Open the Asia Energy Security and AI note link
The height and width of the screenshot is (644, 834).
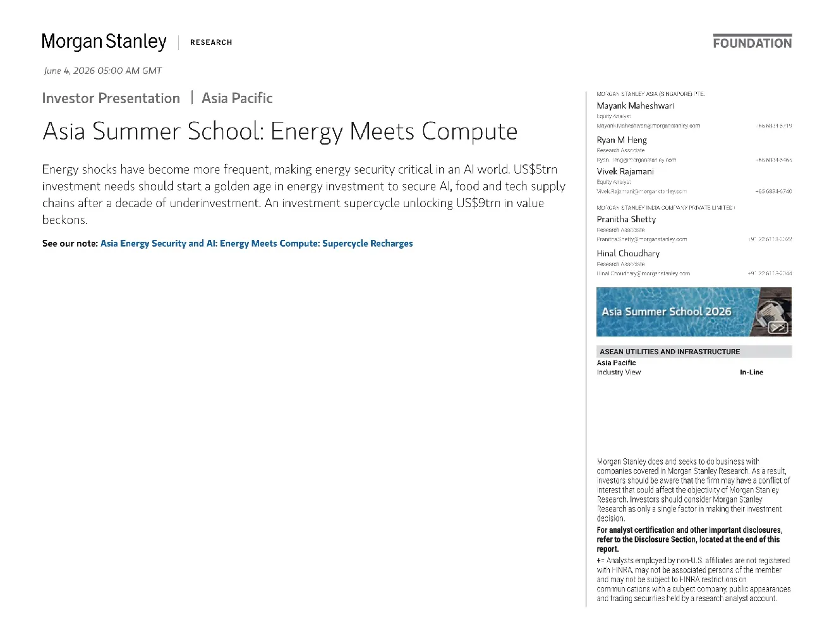(x=257, y=244)
